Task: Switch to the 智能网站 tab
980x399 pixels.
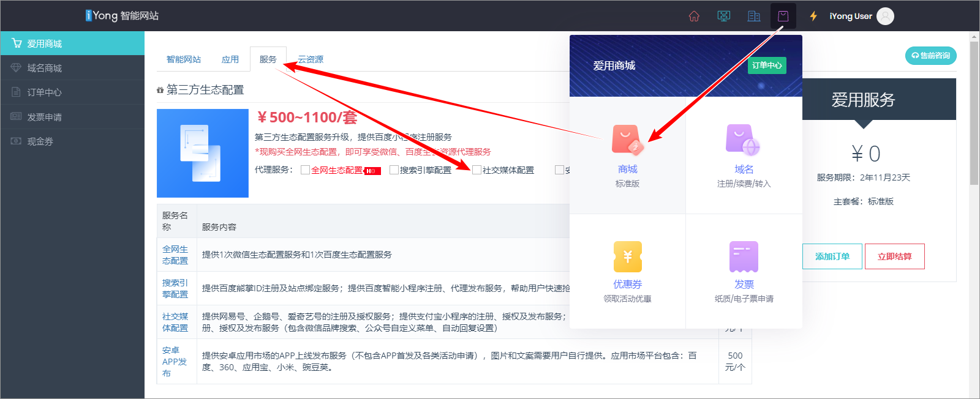Action: (x=184, y=59)
